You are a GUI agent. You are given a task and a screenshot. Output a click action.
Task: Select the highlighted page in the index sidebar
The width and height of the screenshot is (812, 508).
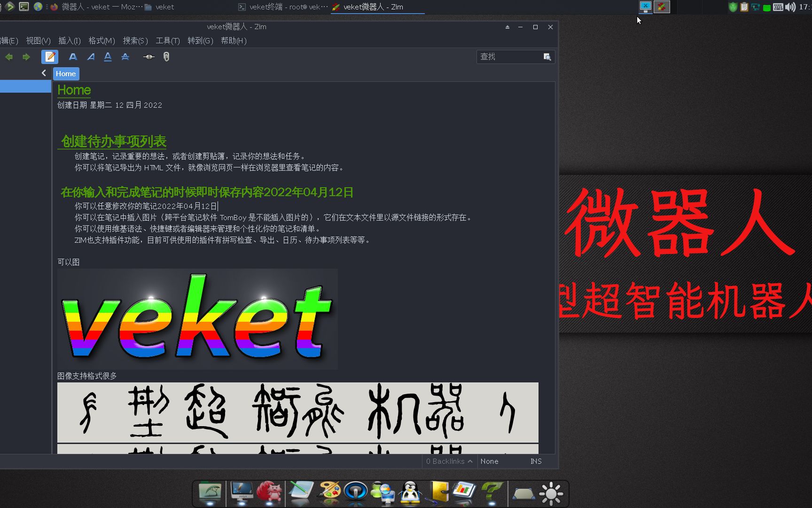tap(25, 87)
